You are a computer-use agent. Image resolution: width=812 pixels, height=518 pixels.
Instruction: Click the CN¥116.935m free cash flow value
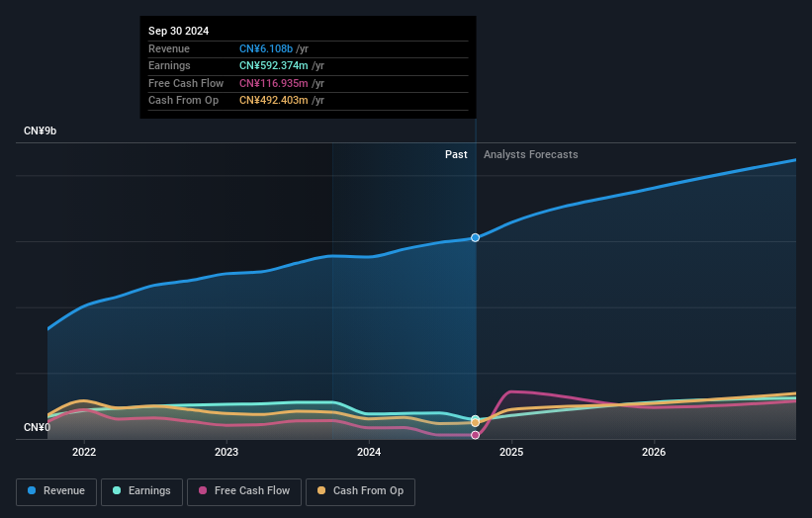click(273, 83)
